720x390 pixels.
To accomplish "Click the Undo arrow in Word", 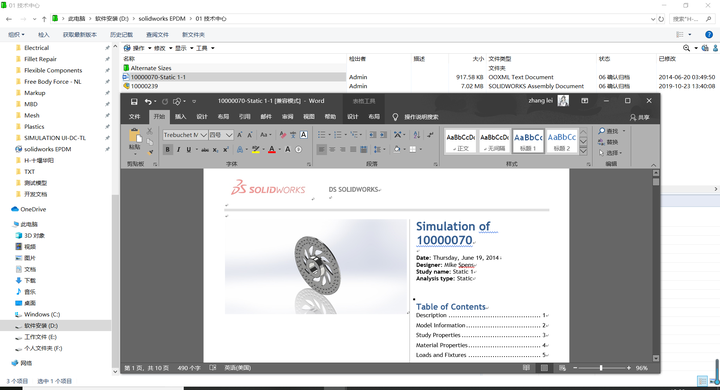I will tap(147, 102).
